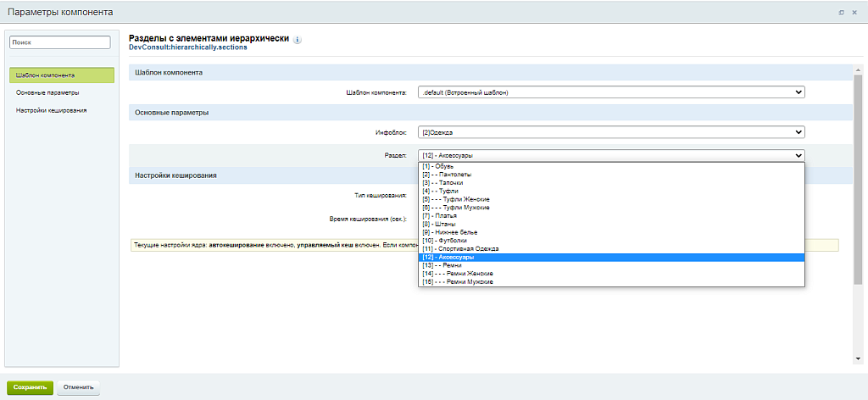This screenshot has height=400, width=868.
Task: Collapse the Раздел dropdown showing Аксессуары
Action: tap(610, 156)
